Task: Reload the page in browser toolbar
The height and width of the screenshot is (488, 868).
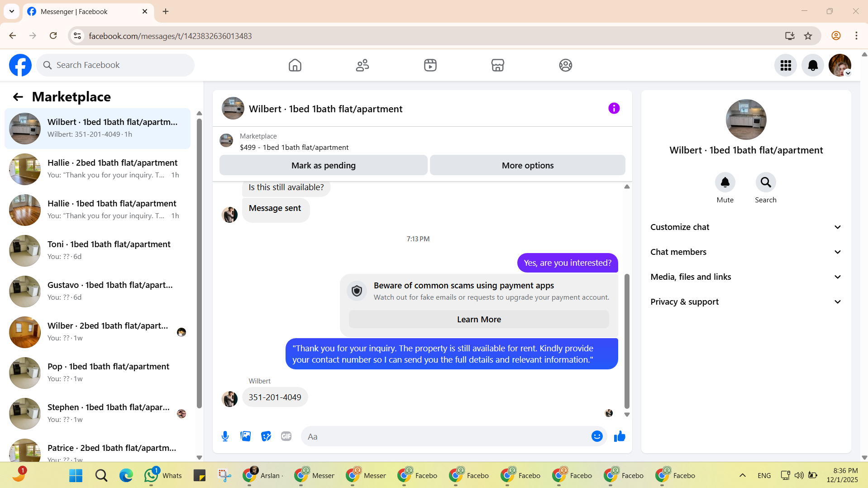Action: point(53,36)
